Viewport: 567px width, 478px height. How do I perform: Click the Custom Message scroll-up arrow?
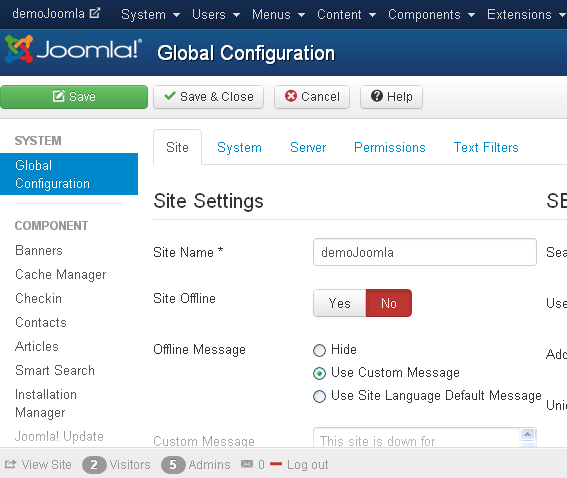pos(528,434)
